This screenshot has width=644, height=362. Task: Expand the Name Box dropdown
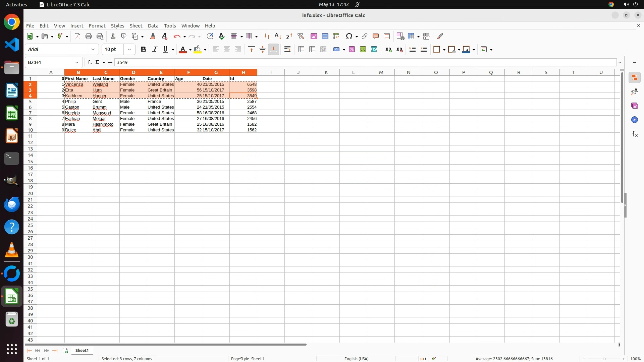coord(77,62)
